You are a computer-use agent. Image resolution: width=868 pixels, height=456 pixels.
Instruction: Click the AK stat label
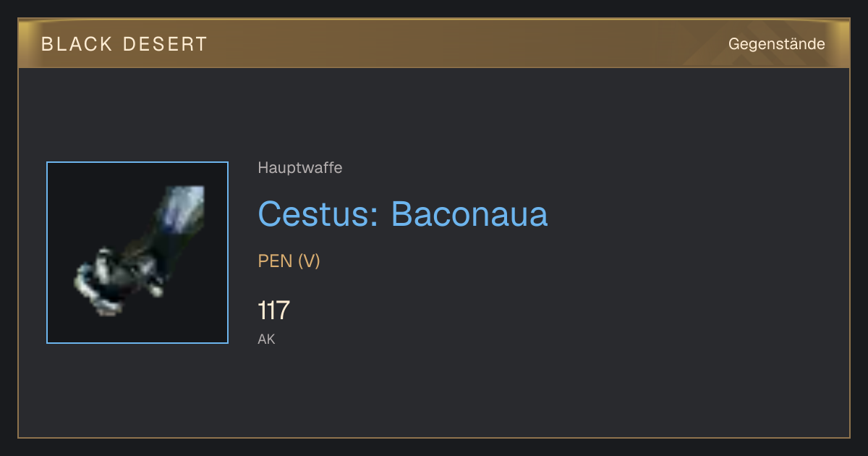267,339
